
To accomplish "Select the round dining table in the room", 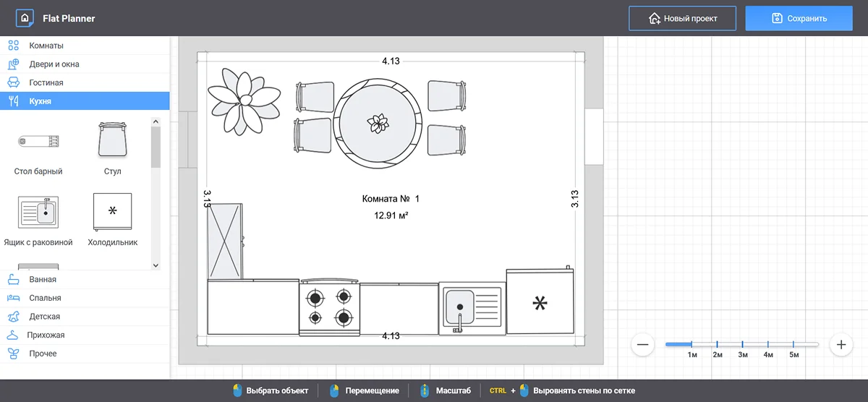I will click(x=378, y=123).
